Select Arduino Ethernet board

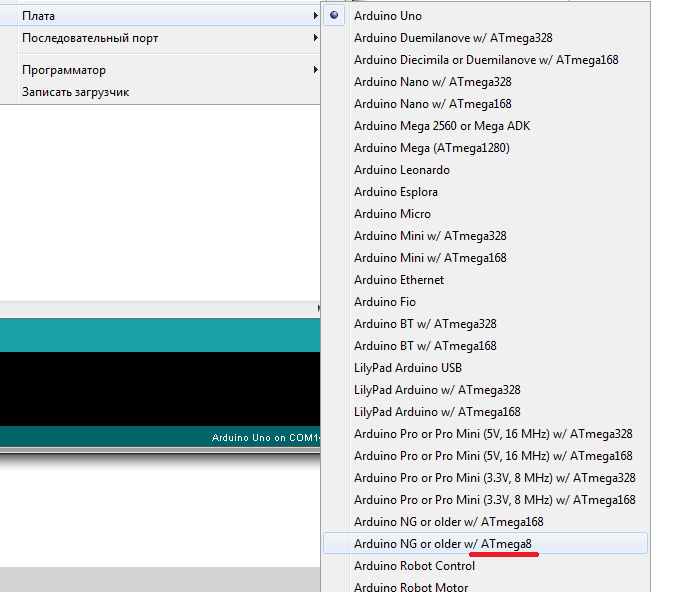[485, 280]
